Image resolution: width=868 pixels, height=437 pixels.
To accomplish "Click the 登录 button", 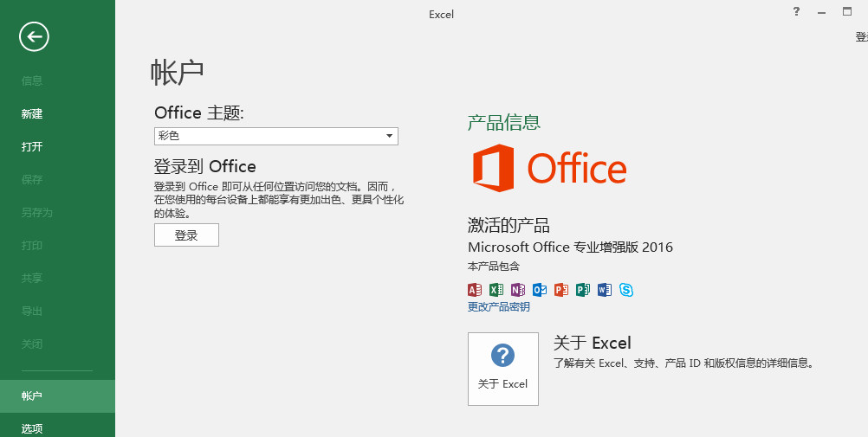I will coord(186,235).
